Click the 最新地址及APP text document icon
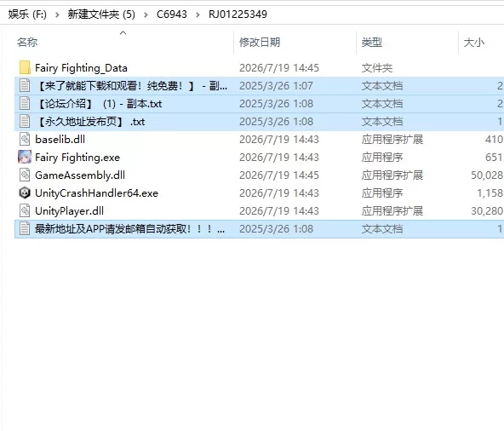 click(x=25, y=228)
